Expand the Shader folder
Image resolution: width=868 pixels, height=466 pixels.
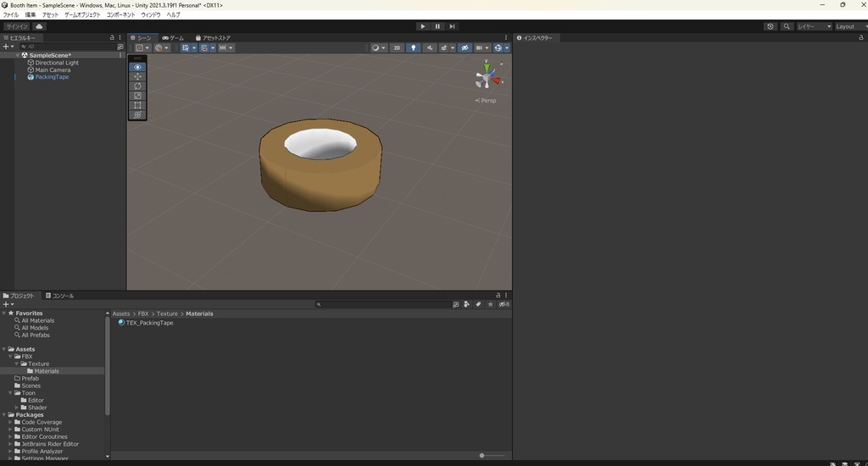17,408
